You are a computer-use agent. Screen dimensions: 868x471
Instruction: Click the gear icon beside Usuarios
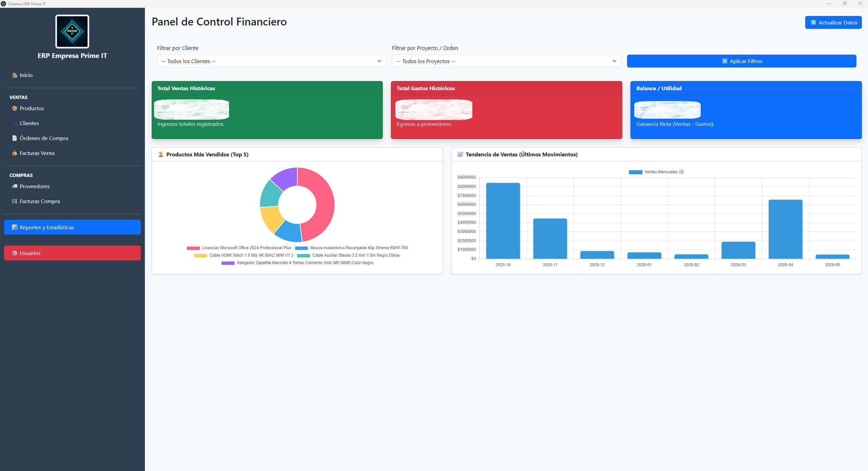click(x=15, y=253)
